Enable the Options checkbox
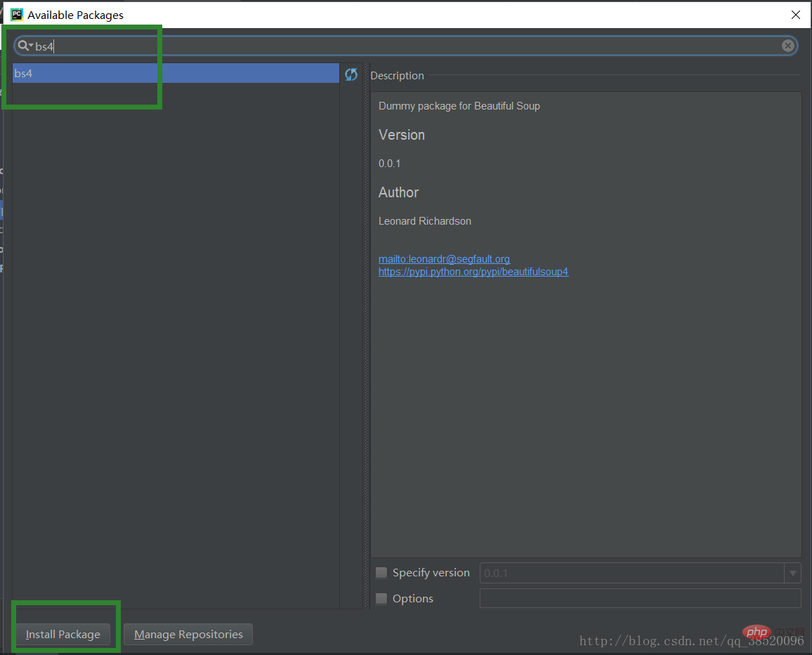The width and height of the screenshot is (812, 655). (381, 599)
